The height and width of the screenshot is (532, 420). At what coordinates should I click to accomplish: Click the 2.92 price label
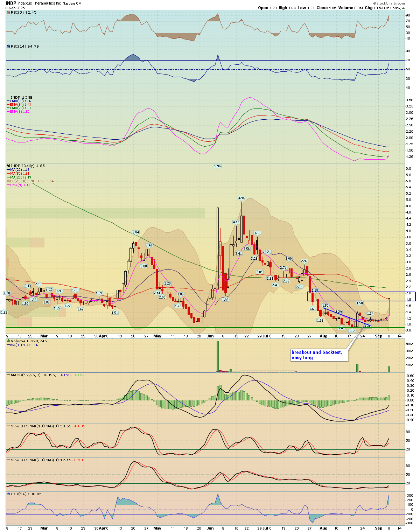tap(304, 261)
